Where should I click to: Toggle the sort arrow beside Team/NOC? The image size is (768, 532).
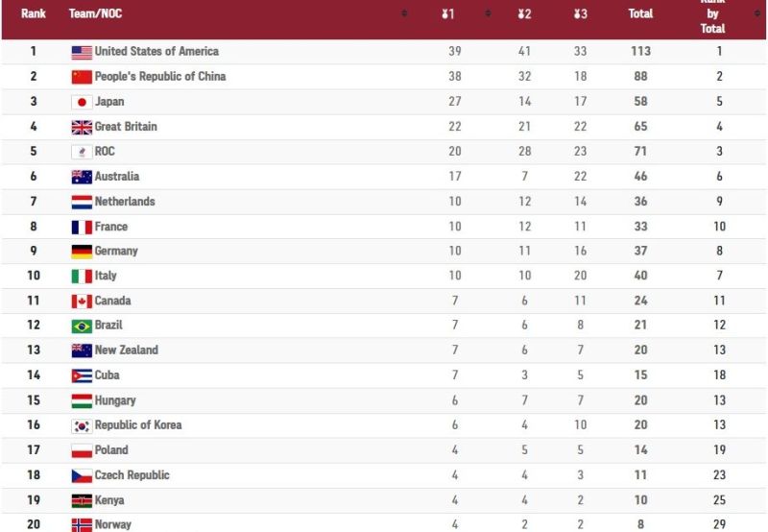pos(404,13)
